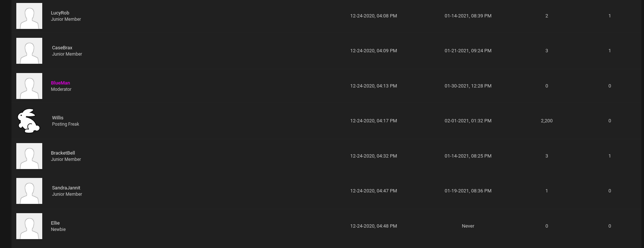Viewport: 644px width, 248px height.
Task: Open moderator BlueMan's profile link
Action: pyautogui.click(x=60, y=83)
